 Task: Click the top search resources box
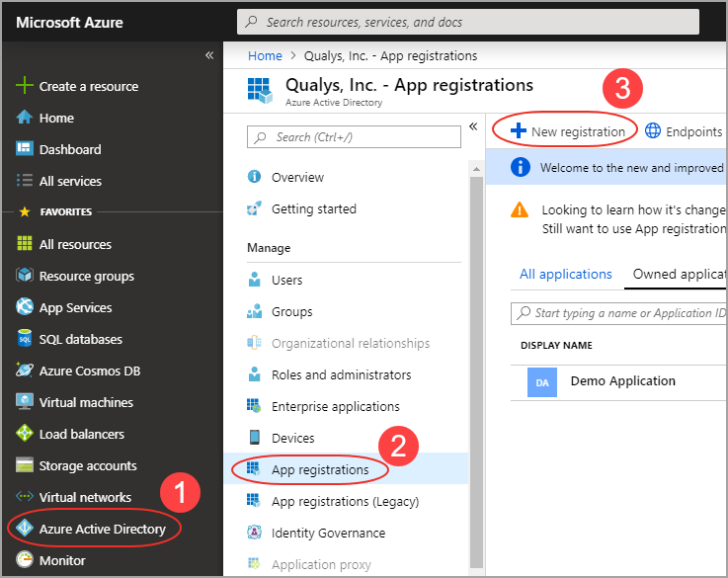pos(468,22)
